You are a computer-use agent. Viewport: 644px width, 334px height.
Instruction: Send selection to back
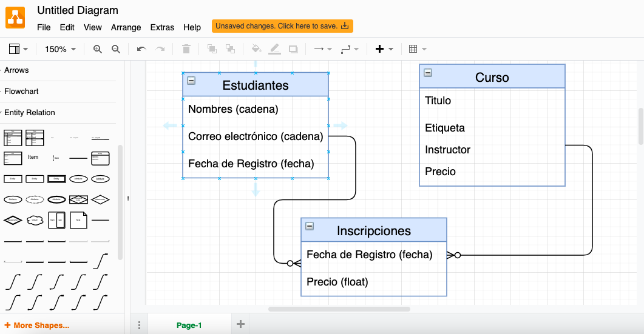(x=230, y=49)
